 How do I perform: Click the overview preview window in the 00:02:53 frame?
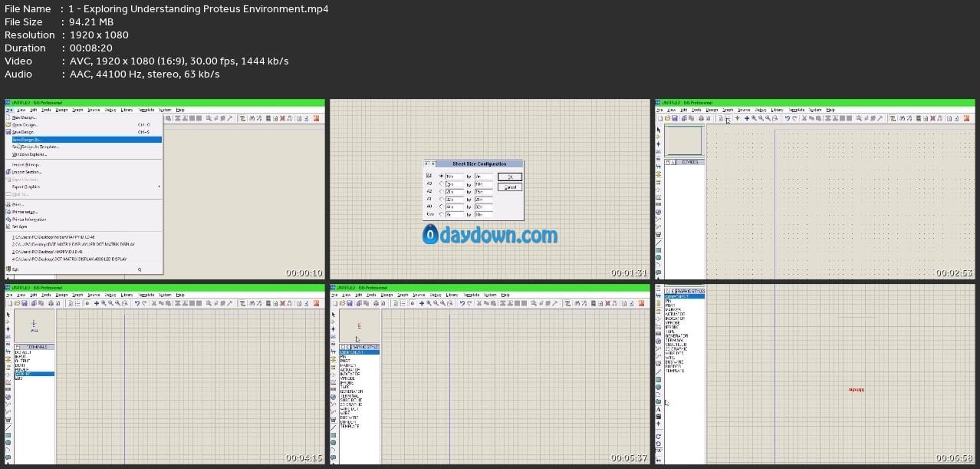click(683, 141)
